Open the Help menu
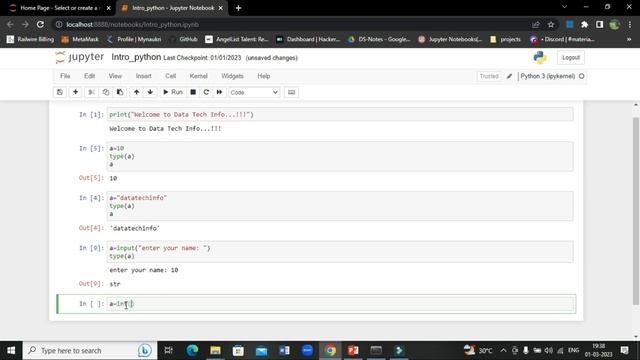 point(264,76)
